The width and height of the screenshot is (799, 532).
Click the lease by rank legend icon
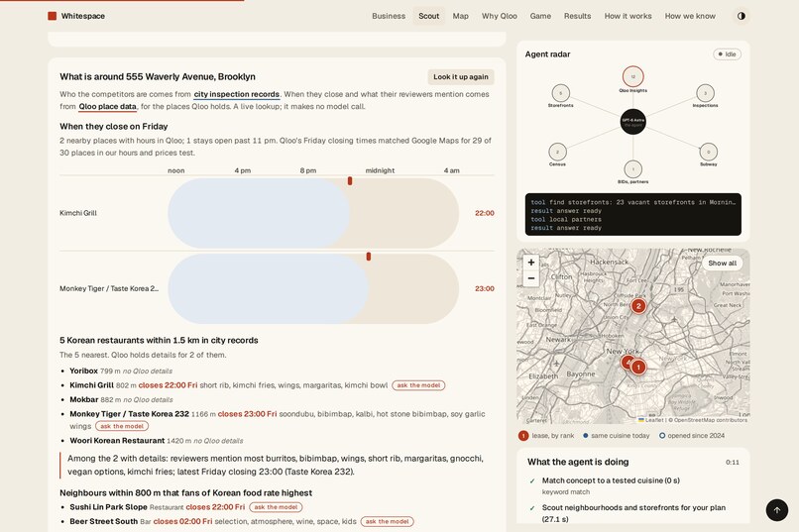click(523, 436)
